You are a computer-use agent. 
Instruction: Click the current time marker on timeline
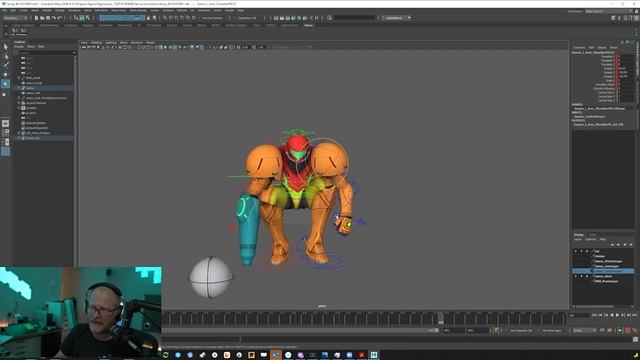[x=440, y=318]
